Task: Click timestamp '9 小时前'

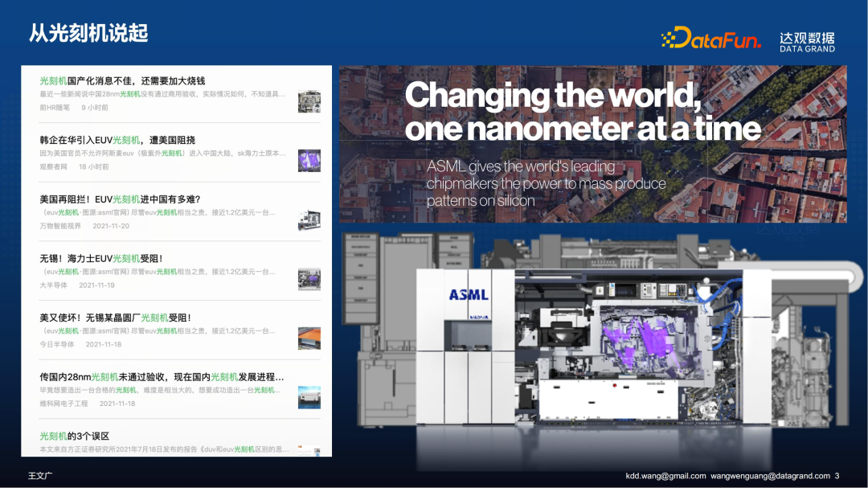Action: (95, 108)
